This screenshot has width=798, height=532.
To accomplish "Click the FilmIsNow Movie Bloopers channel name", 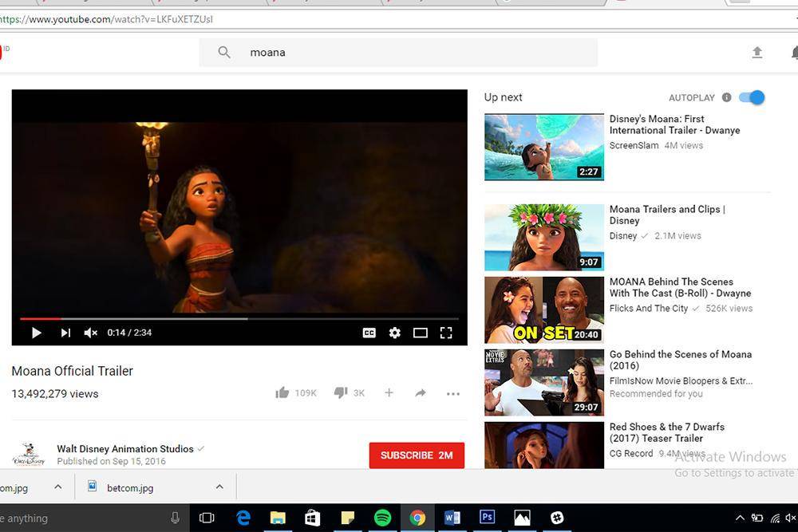I will [681, 380].
